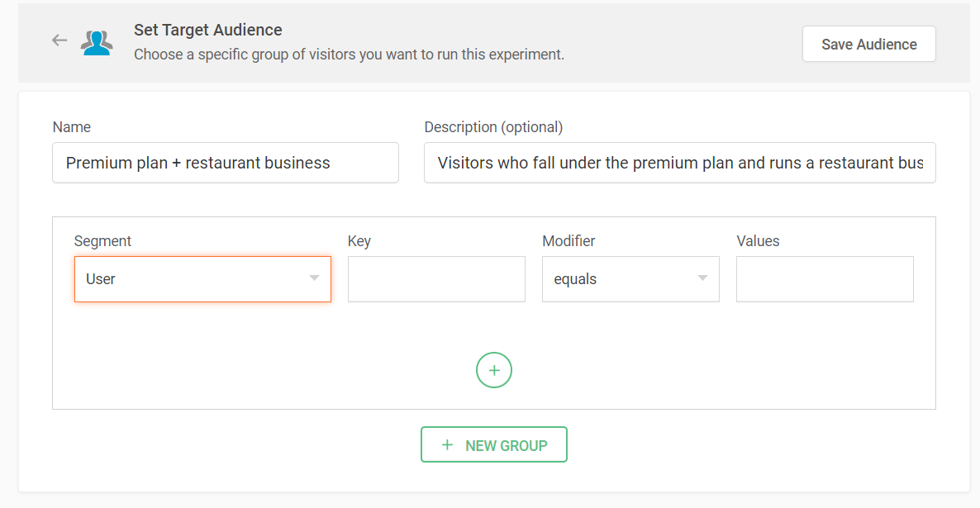
Task: Click the Segment field label
Action: tap(102, 241)
